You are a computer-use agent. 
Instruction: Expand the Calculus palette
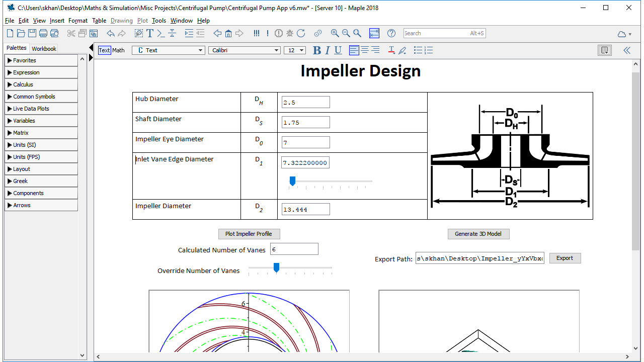[x=41, y=84]
